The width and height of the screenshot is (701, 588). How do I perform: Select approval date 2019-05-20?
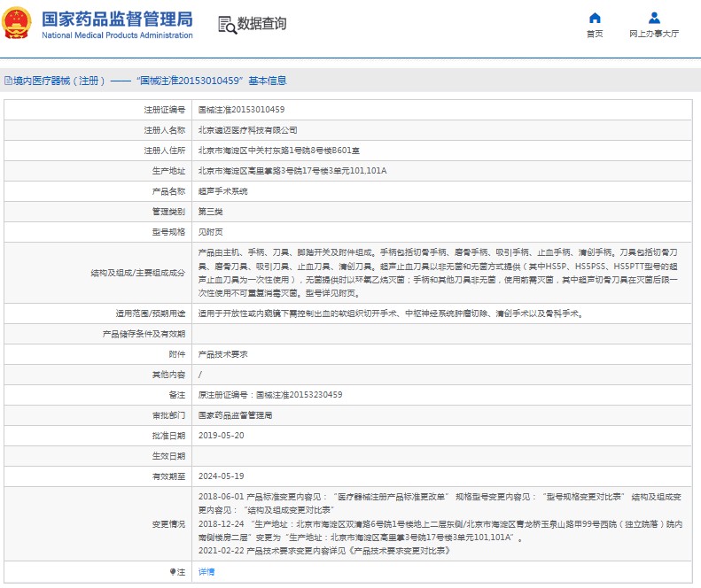coord(222,436)
